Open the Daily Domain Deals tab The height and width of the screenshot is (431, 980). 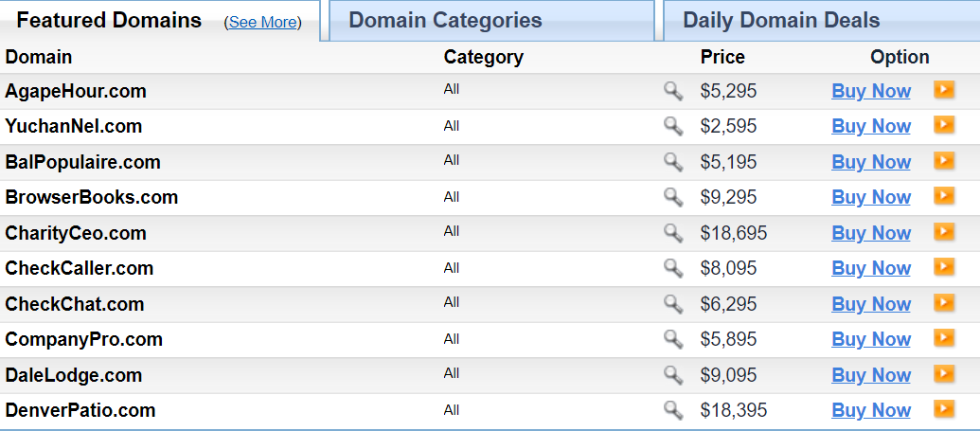pyautogui.click(x=781, y=21)
